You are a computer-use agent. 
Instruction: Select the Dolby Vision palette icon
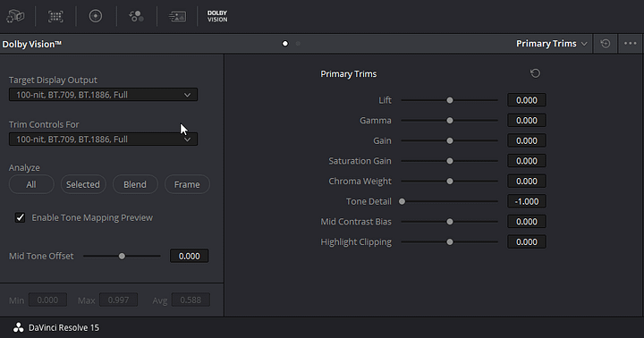tap(217, 16)
